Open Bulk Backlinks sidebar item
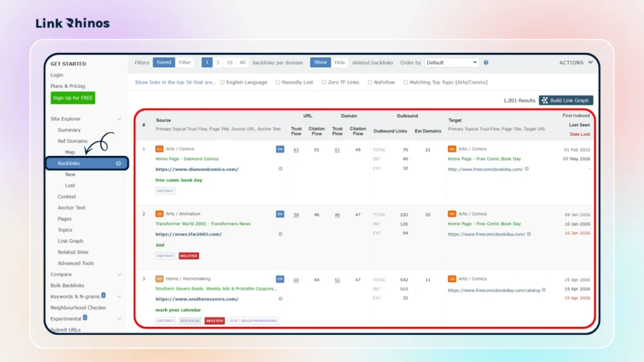 pos(67,286)
